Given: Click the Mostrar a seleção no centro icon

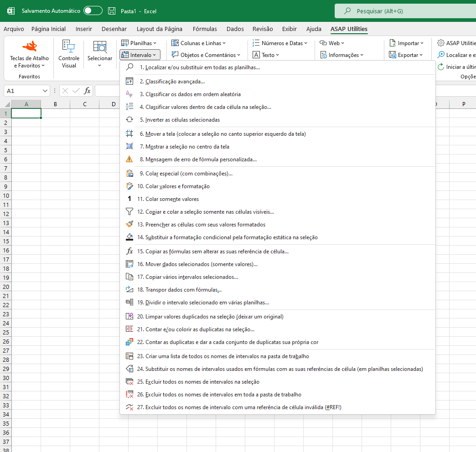Looking at the screenshot, I should point(129,146).
